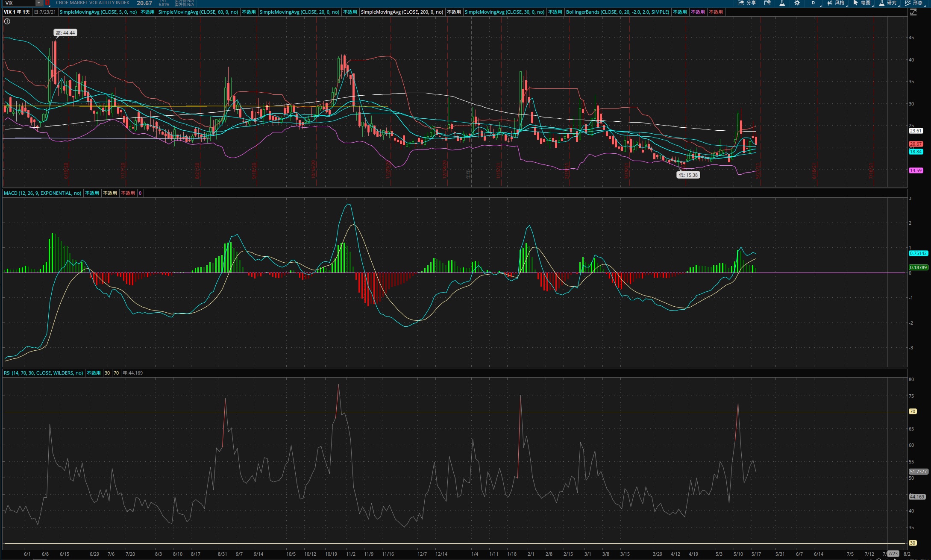Screen dimensions: 931x560
Task: Click the chart info exclamation icon
Action: (7, 21)
